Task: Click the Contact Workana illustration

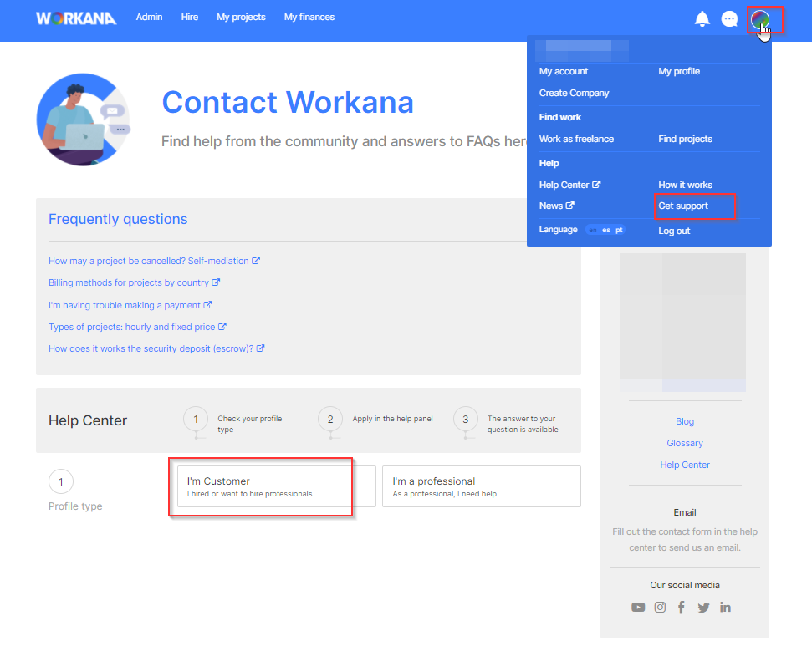Action: (84, 120)
